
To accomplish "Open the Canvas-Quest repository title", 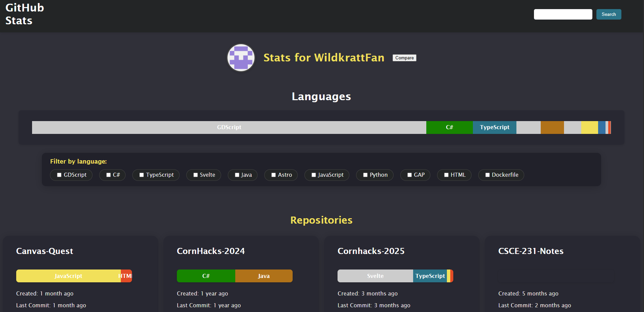I will coord(45,251).
